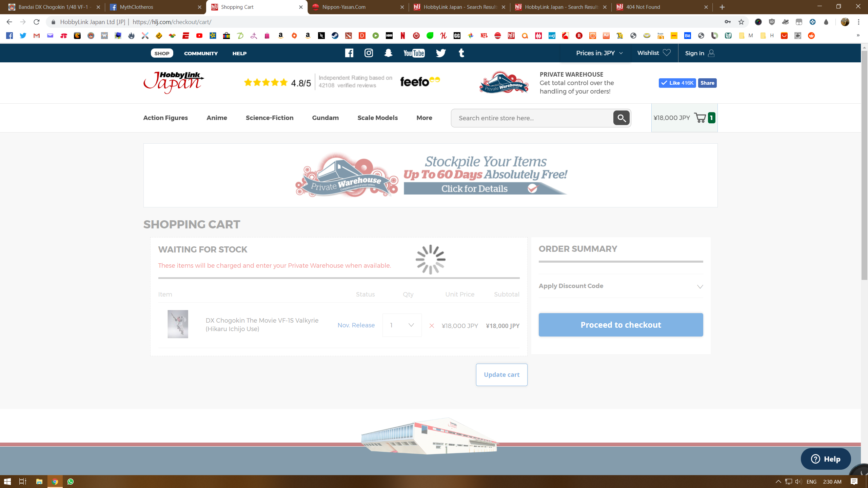Screen dimensions: 868x488
Task: Open the Steam bookmark icon
Action: coord(335,36)
